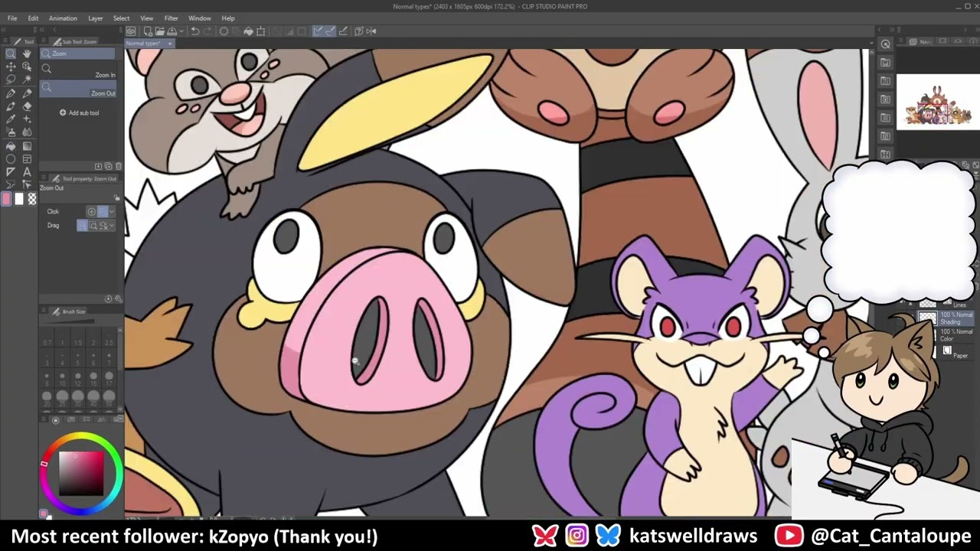Select the Pencil tool
The height and width of the screenshot is (551, 980).
point(27,93)
